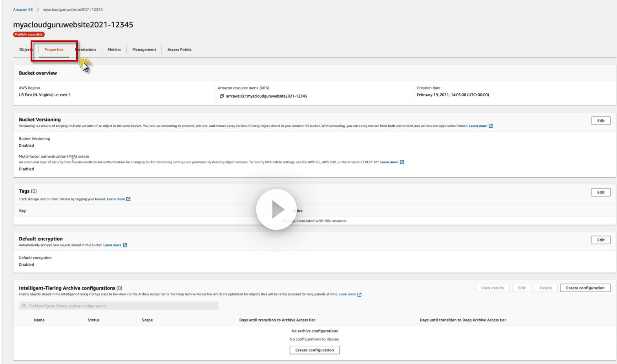The width and height of the screenshot is (617, 364).
Task: Click the Key column header in Tags
Action: coord(22,211)
